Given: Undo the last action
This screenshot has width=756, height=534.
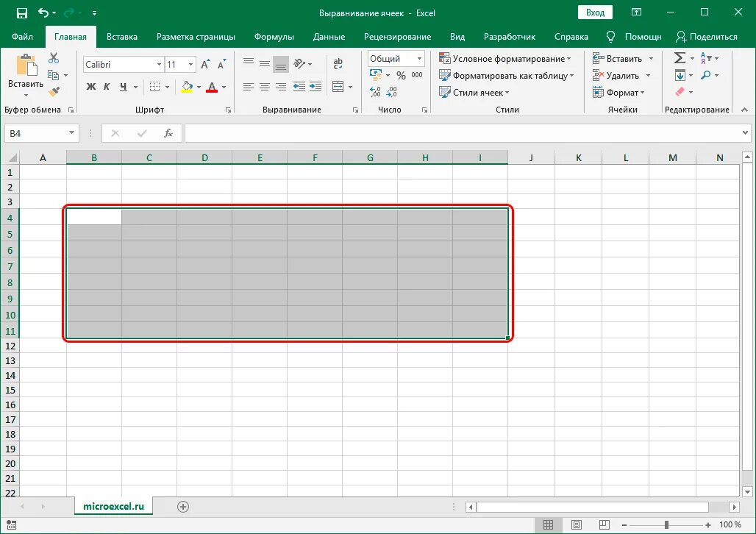Looking at the screenshot, I should click(x=43, y=13).
